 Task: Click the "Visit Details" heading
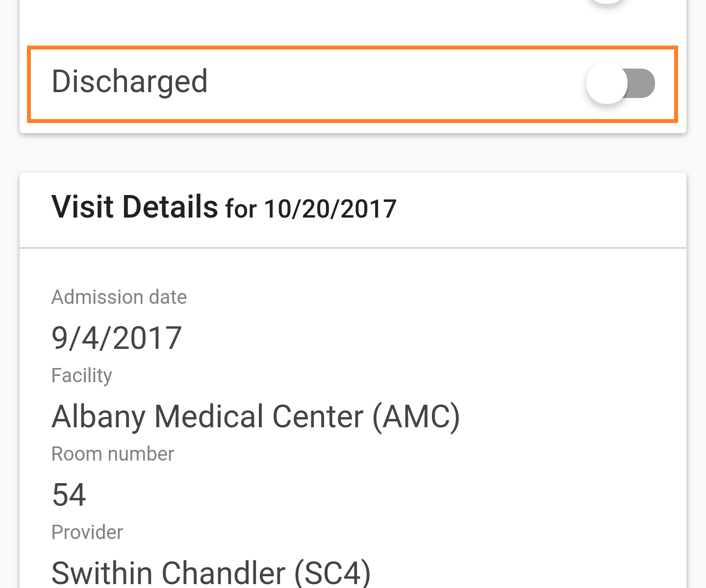click(134, 207)
